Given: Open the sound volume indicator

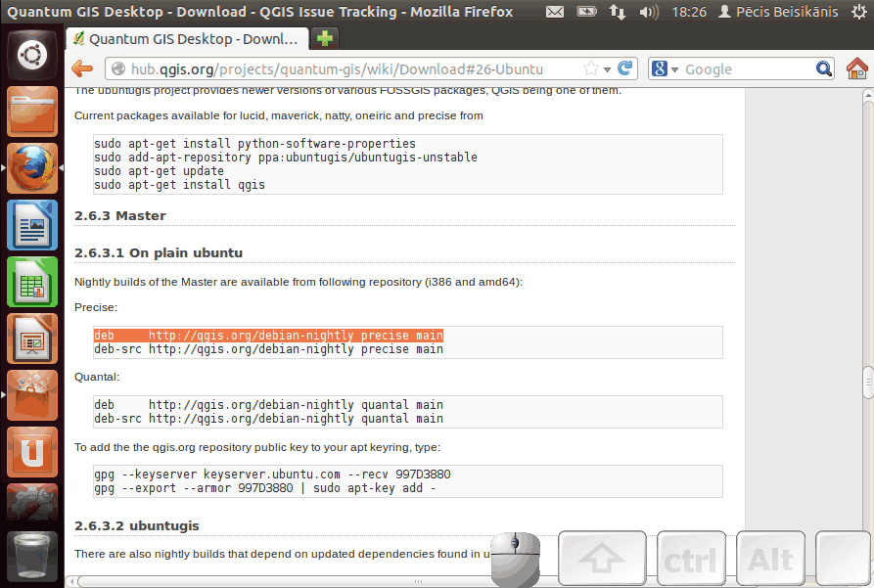Looking at the screenshot, I should (648, 12).
